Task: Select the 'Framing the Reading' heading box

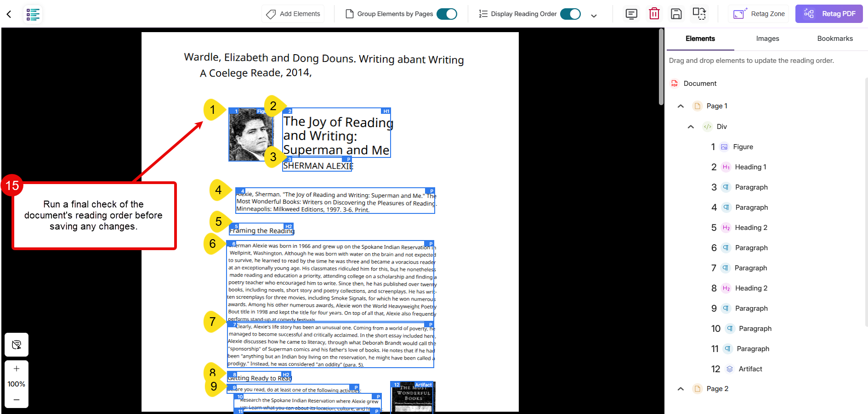Action: 261,229
